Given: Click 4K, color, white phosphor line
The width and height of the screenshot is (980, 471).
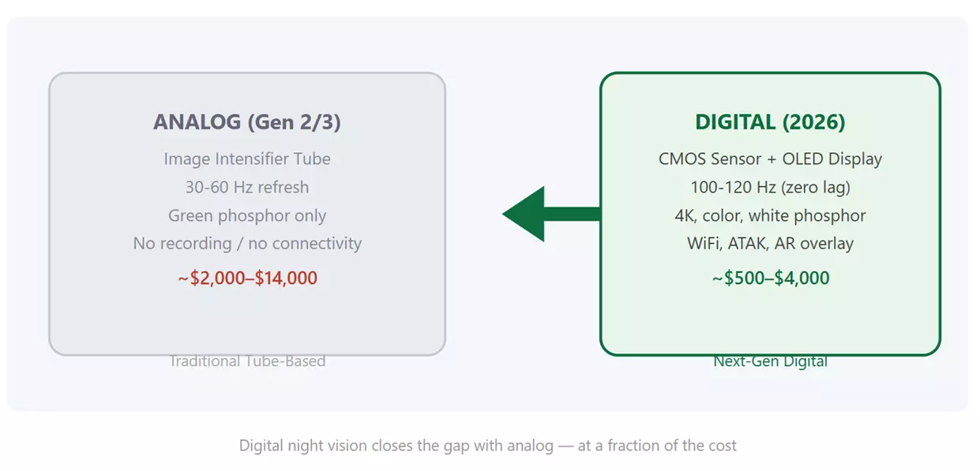Looking at the screenshot, I should click(x=770, y=215).
